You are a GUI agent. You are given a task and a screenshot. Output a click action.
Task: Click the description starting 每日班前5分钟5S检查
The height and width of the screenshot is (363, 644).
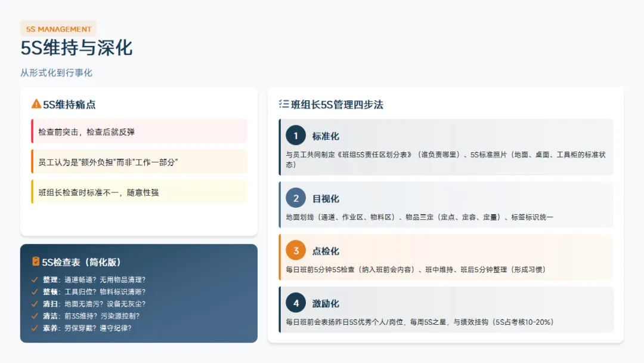pos(416,270)
